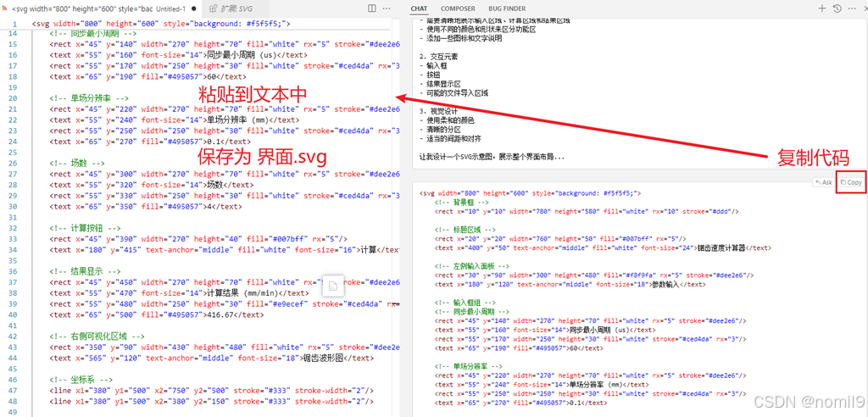868x417 pixels.
Task: Click the sticky svg width="800" line 1
Action: click(x=161, y=24)
